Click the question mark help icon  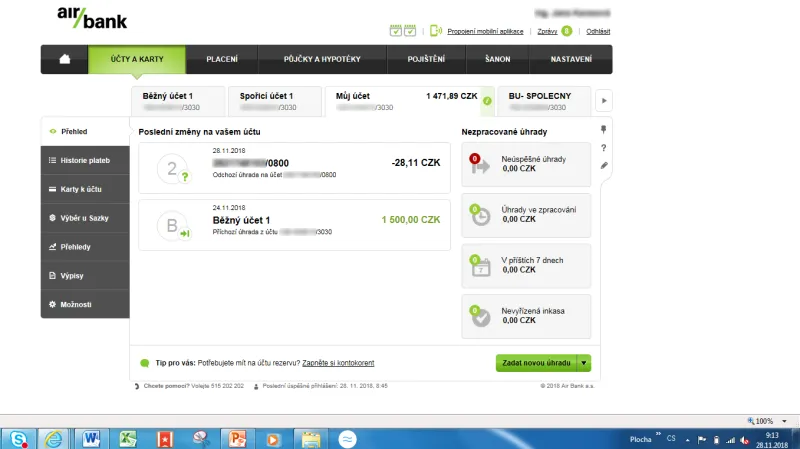(604, 148)
